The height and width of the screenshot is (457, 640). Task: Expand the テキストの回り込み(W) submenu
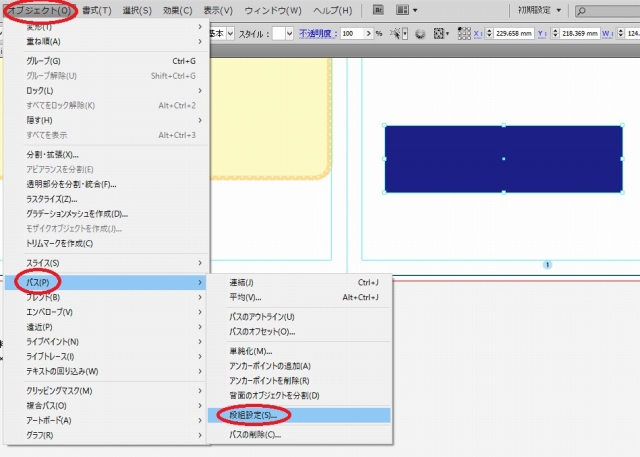pyautogui.click(x=107, y=371)
